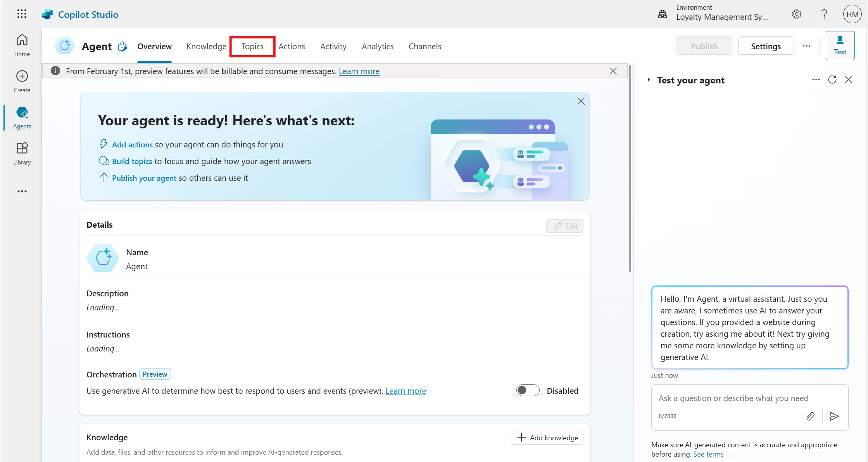Click the Add knowledge button
Screen dimensions: 868x462
point(547,438)
